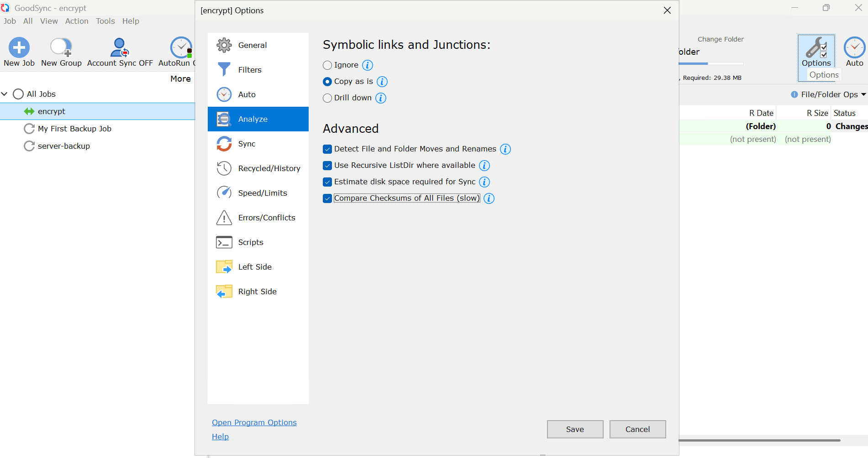Click the New Job plus icon

pos(19,47)
